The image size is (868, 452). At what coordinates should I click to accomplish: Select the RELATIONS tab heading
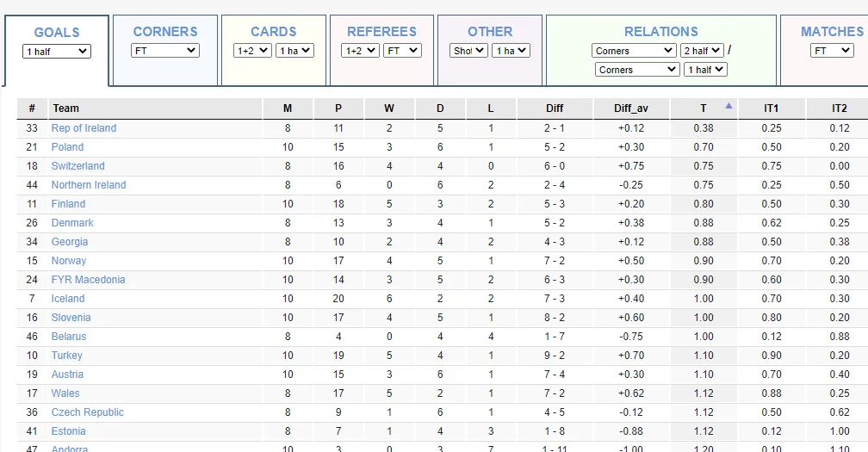tap(661, 32)
